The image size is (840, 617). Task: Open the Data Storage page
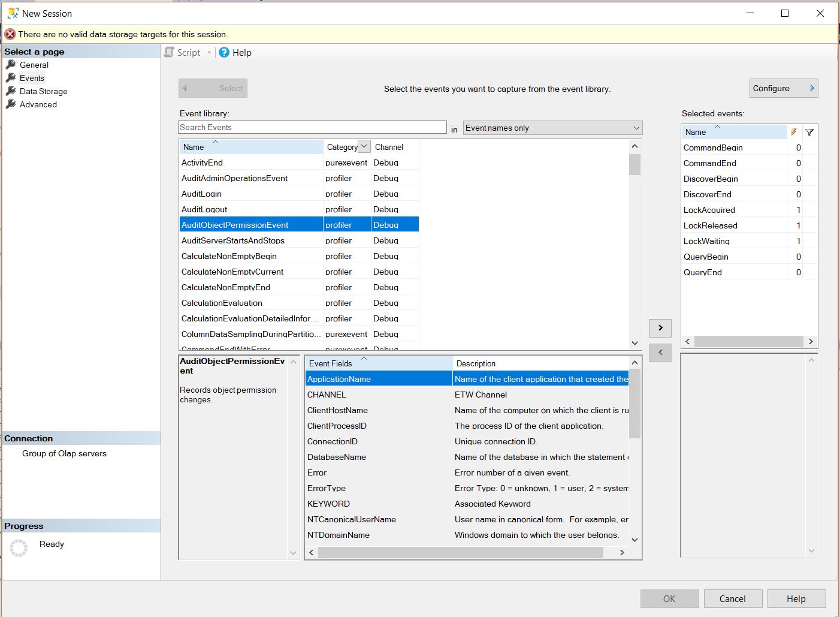pyautogui.click(x=43, y=91)
